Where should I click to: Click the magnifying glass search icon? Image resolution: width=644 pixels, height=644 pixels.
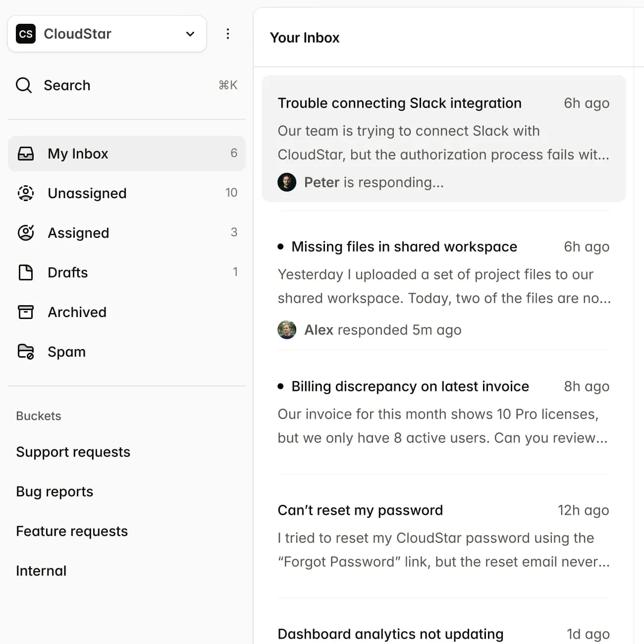tap(24, 85)
